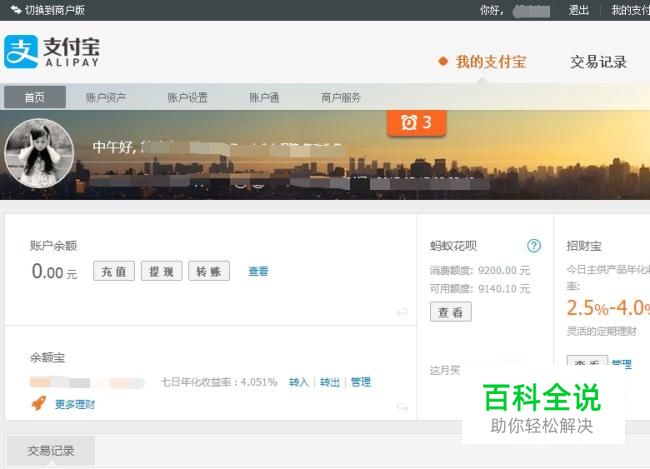The width and height of the screenshot is (650, 469).
Task: Click the 账户余额 heading
Action: [53, 246]
